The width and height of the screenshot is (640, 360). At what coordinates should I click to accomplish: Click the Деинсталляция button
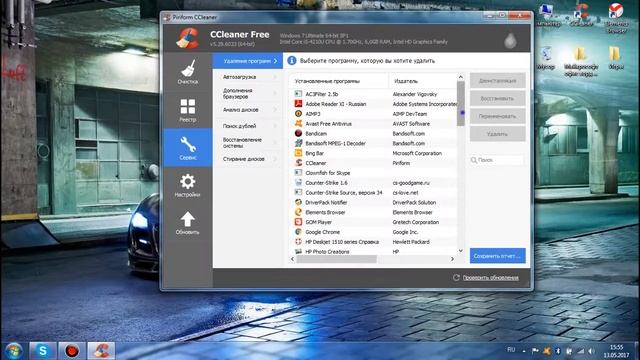(498, 81)
